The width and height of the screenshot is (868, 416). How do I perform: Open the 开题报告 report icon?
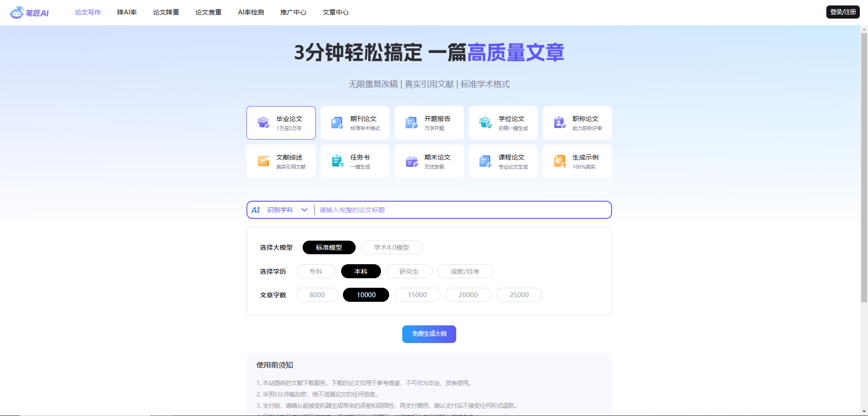pos(411,122)
